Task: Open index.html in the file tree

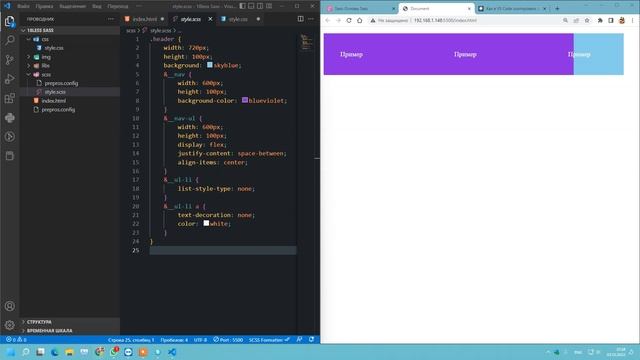Action: point(53,101)
